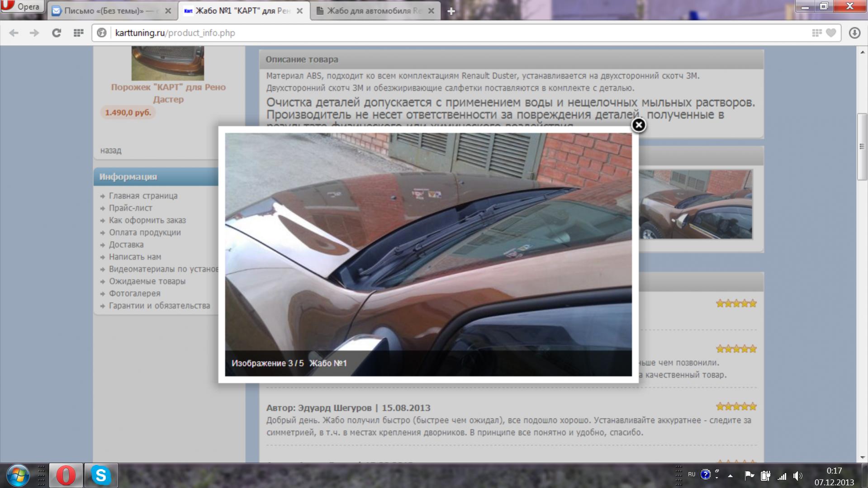Click the browser reload button
The width and height of the screenshot is (868, 488).
[x=57, y=33]
